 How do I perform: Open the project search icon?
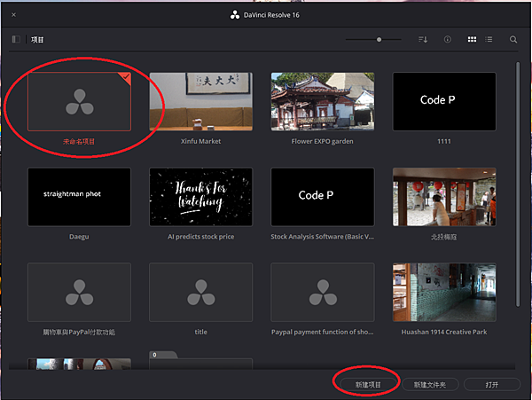513,39
